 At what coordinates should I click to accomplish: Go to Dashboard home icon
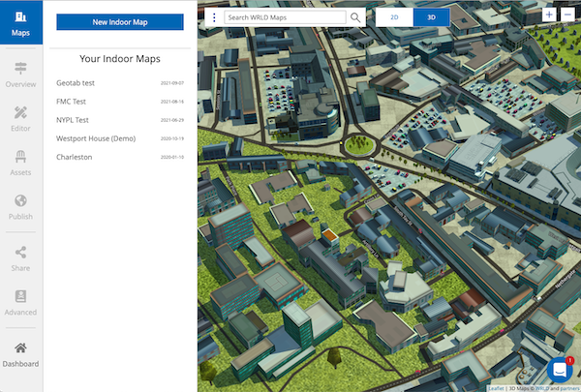click(20, 353)
